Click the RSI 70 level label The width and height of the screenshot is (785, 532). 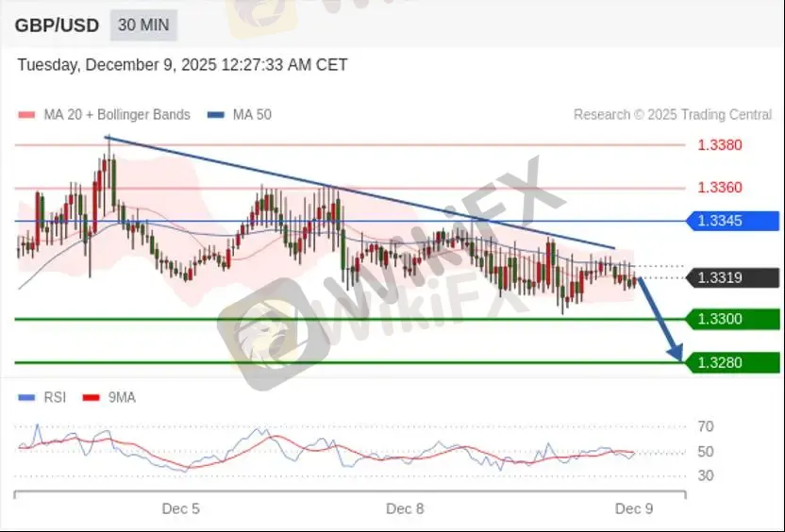click(706, 427)
